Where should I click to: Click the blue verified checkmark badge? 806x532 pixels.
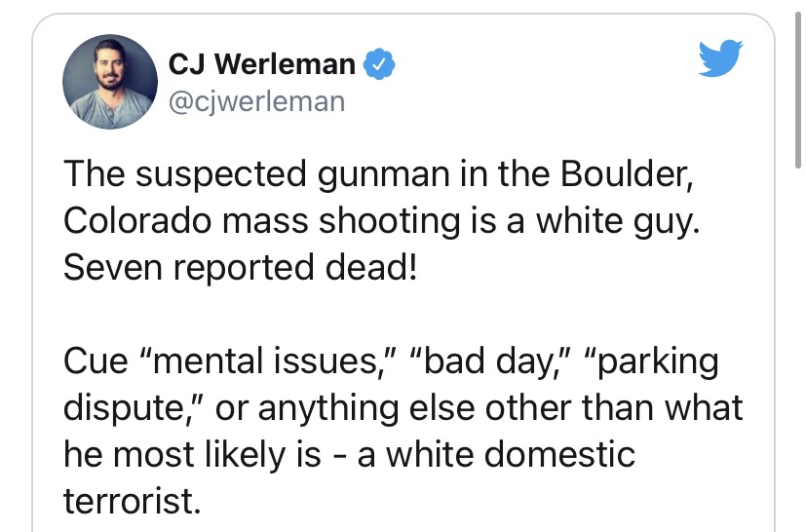(378, 66)
